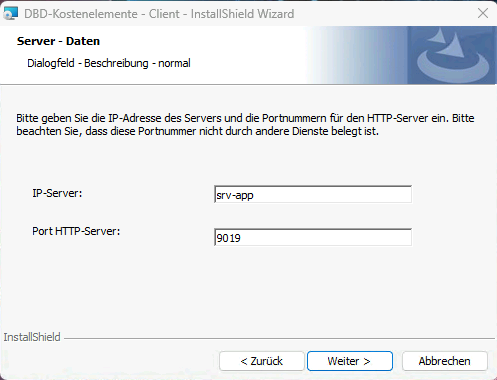Click the instruction text about the IP-Adresse
This screenshot has width=497, height=380.
pyautogui.click(x=245, y=124)
